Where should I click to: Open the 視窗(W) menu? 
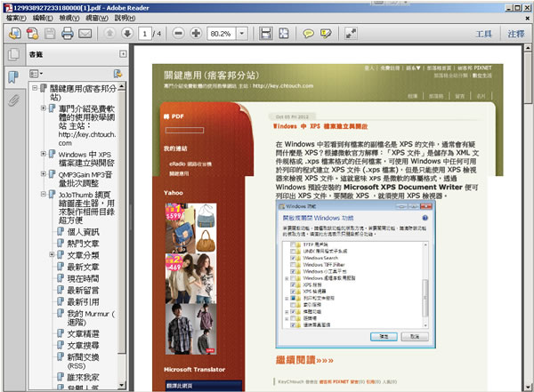97,18
